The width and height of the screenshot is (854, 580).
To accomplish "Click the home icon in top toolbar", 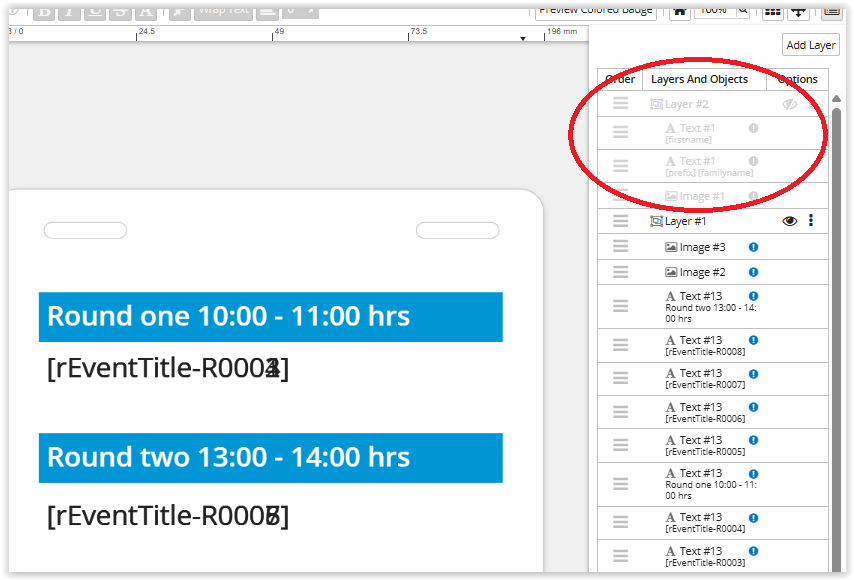I will 680,10.
